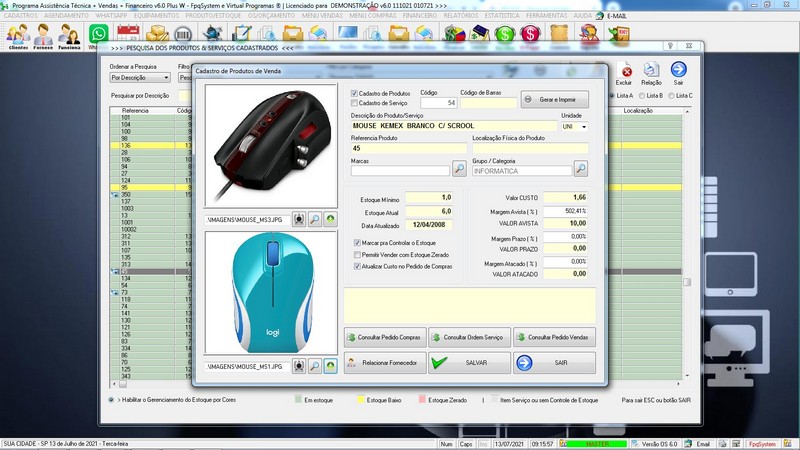800x450 pixels.
Task: Open the E-MAIL menu item
Action: (611, 16)
